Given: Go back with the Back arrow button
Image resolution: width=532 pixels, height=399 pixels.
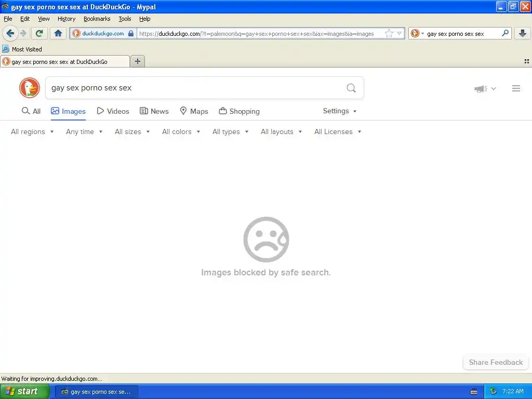Looking at the screenshot, I should point(10,33).
